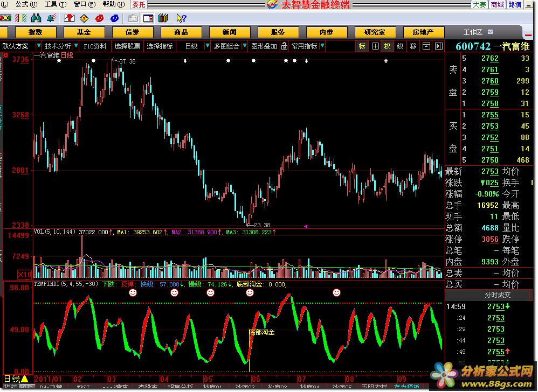Screen dimensions: 538x392
Task: Switch to the 房地产 tab
Action: point(423,32)
